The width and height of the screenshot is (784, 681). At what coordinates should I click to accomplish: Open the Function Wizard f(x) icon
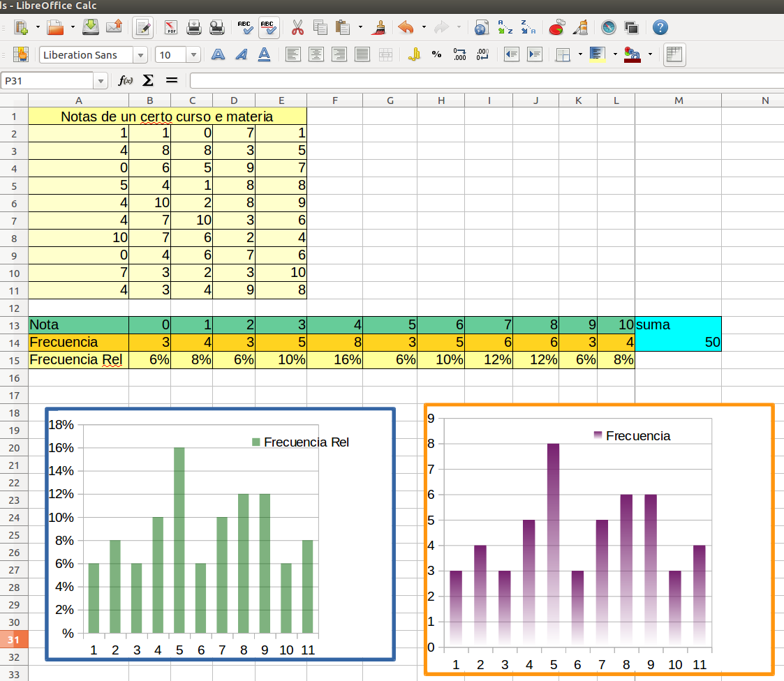(x=126, y=80)
